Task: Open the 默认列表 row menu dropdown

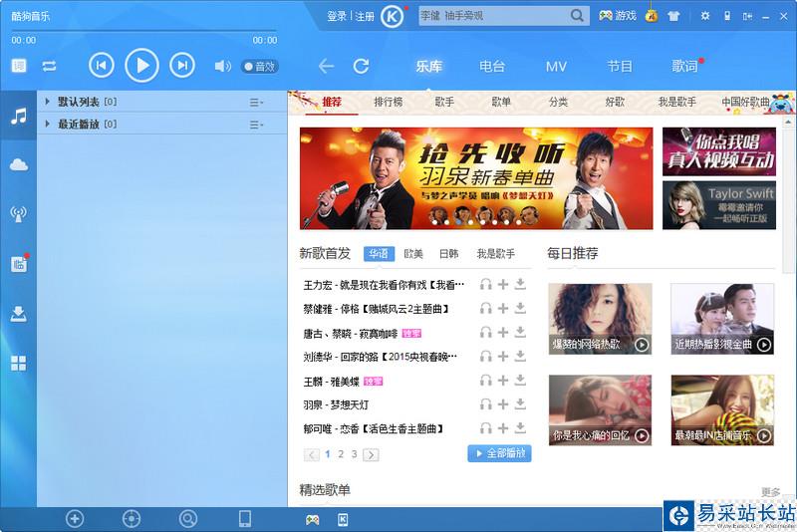Action: [x=256, y=103]
